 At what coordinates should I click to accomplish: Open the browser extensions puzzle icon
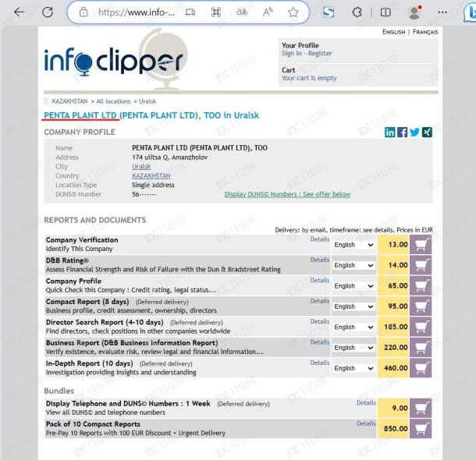[357, 12]
